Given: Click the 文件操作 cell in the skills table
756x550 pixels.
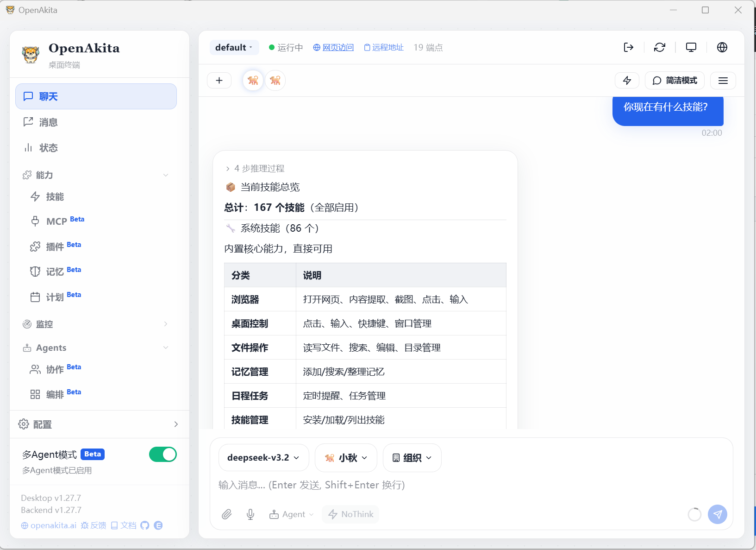Looking at the screenshot, I should [260, 348].
